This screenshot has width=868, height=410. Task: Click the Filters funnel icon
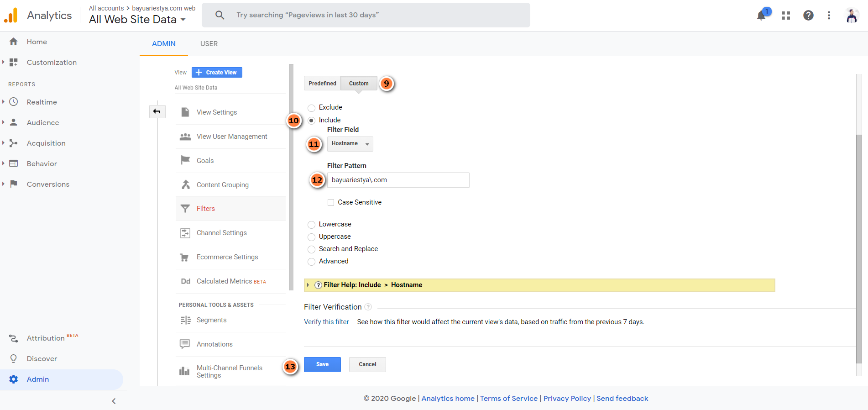point(185,209)
